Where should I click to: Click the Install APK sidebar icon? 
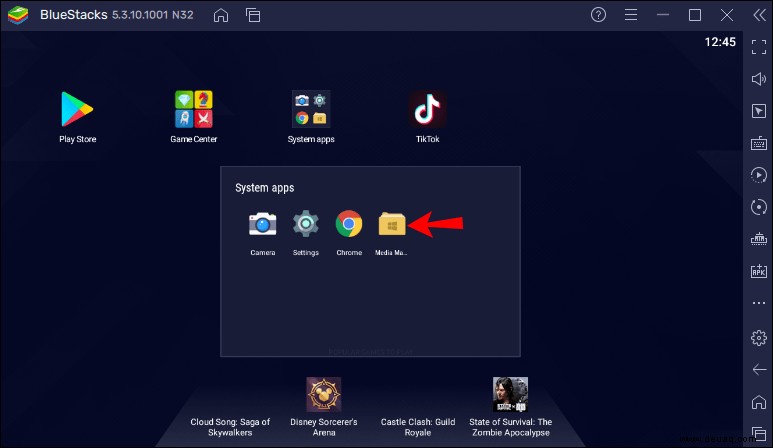[x=759, y=271]
